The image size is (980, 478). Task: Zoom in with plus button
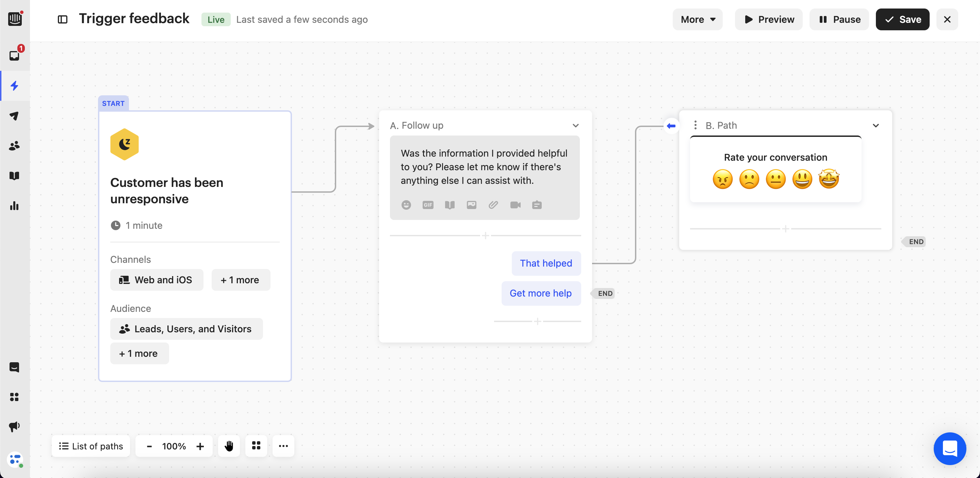[200, 446]
